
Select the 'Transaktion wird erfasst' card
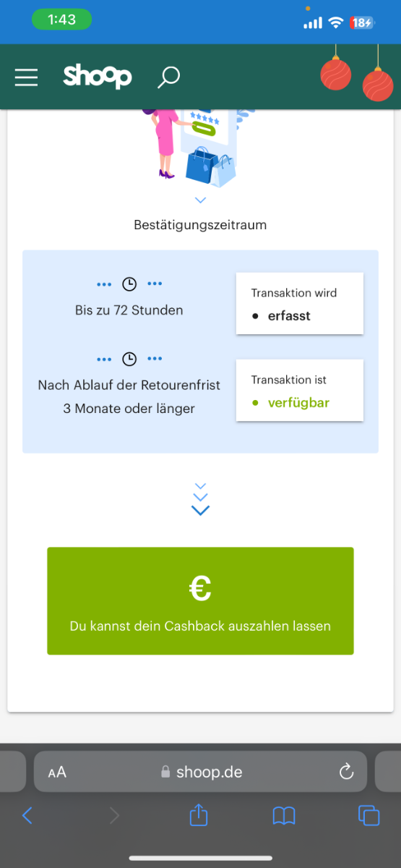pos(299,303)
